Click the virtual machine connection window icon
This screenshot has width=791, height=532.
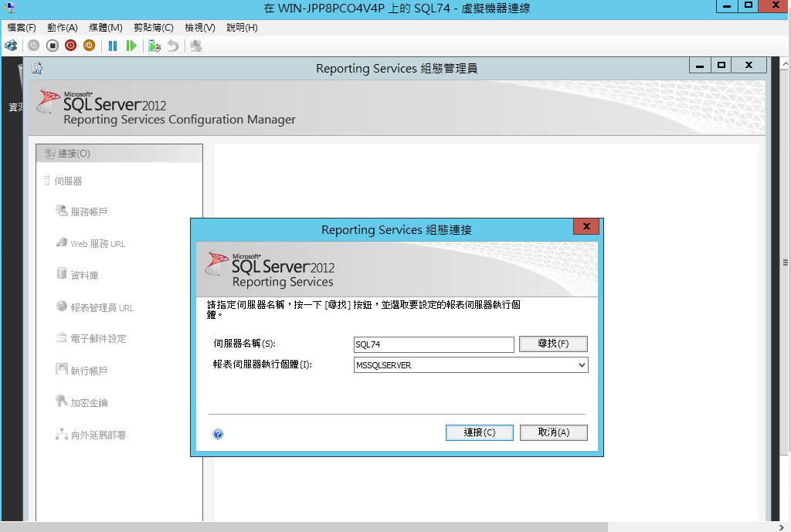coord(9,8)
